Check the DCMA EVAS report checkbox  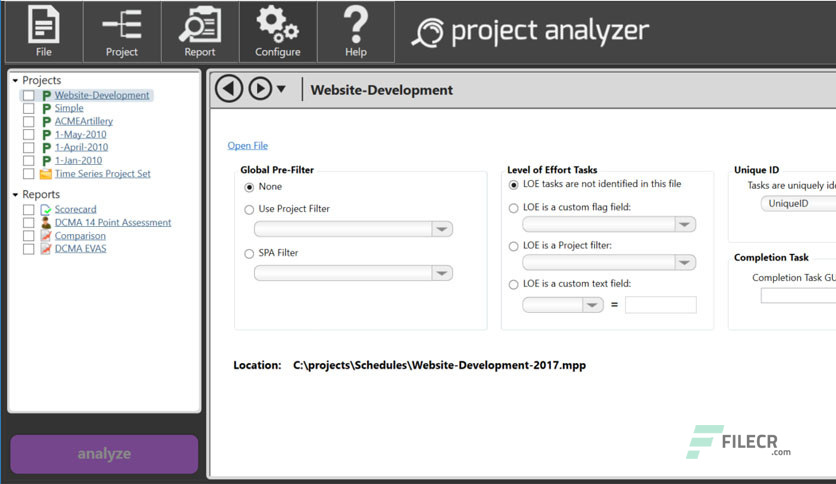point(29,248)
